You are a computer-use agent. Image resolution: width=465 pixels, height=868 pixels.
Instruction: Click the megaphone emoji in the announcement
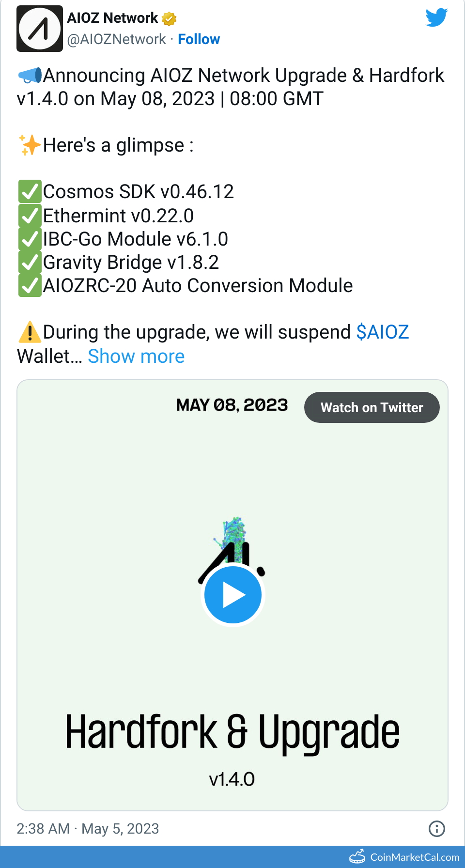30,76
